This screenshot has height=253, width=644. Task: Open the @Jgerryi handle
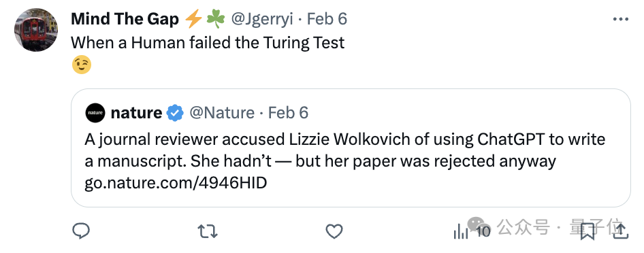262,19
